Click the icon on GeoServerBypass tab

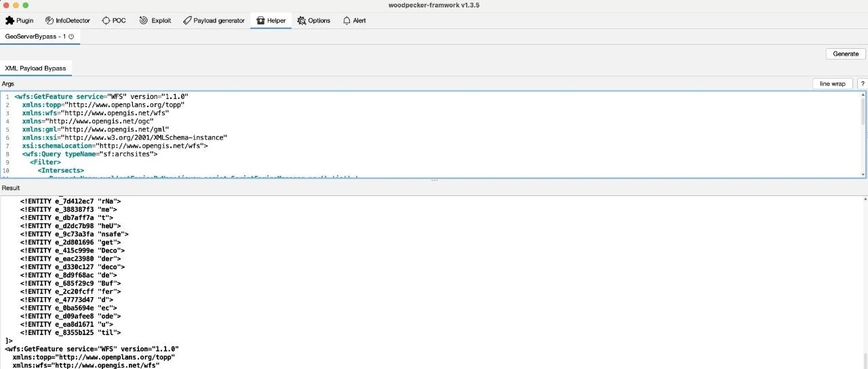[71, 37]
